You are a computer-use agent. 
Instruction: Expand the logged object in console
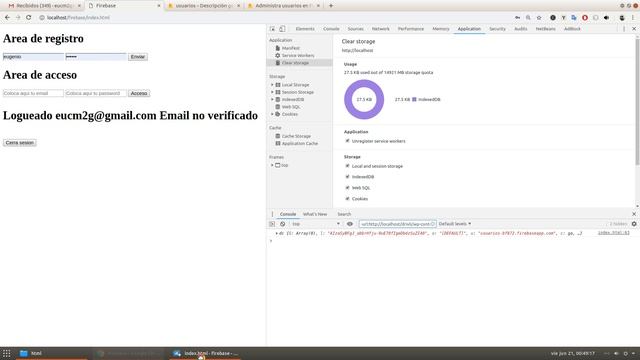[277, 233]
